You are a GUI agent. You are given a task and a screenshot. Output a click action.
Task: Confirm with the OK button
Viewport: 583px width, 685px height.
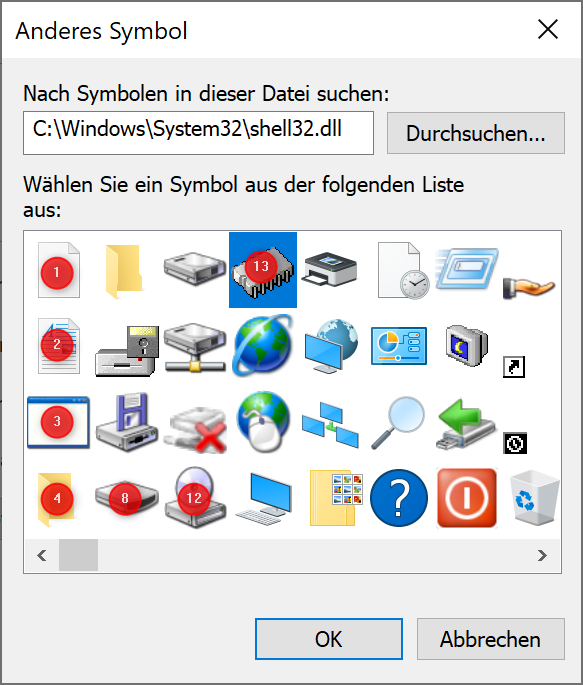(x=329, y=639)
